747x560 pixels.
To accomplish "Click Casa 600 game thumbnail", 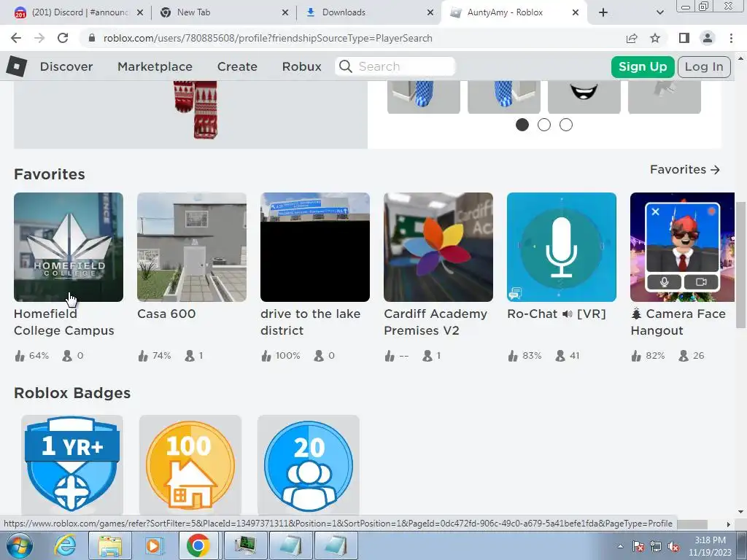I will click(x=192, y=247).
